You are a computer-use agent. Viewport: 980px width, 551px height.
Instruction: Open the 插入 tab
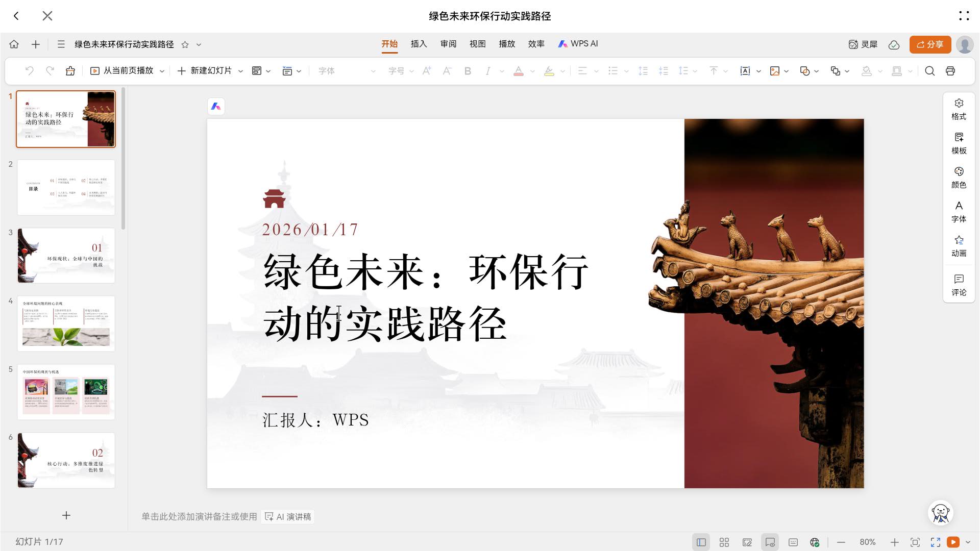[419, 44]
